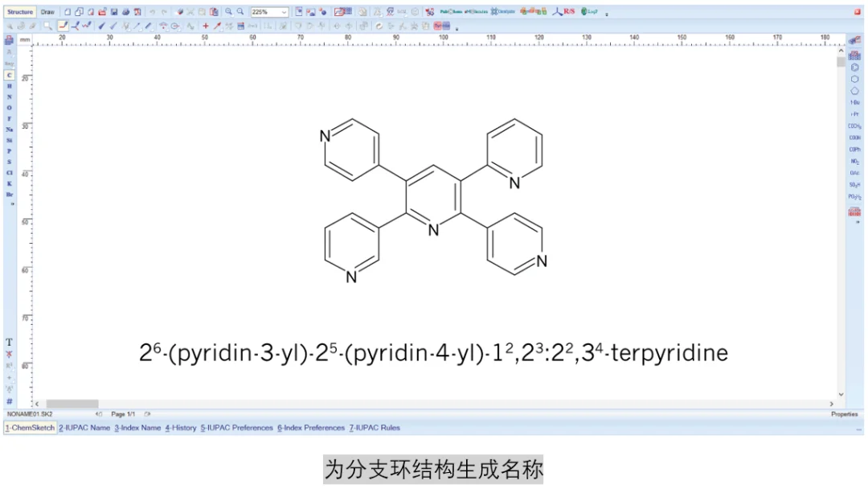Open eMolecules search
This screenshot has width=868, height=489.
pyautogui.click(x=476, y=11)
